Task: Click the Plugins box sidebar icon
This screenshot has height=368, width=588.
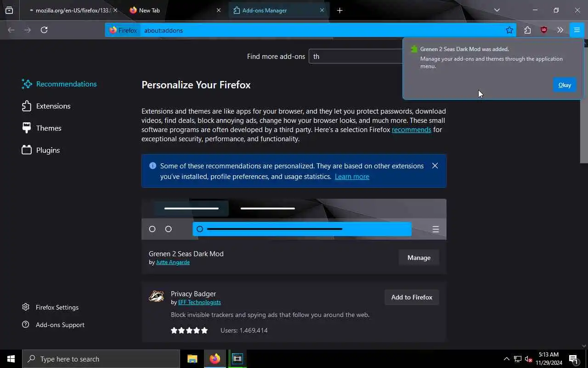Action: coord(27,150)
